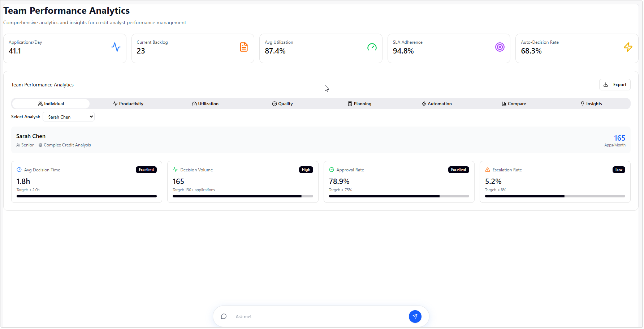The width and height of the screenshot is (644, 329).
Task: Click the Current Backlog document icon
Action: click(244, 47)
